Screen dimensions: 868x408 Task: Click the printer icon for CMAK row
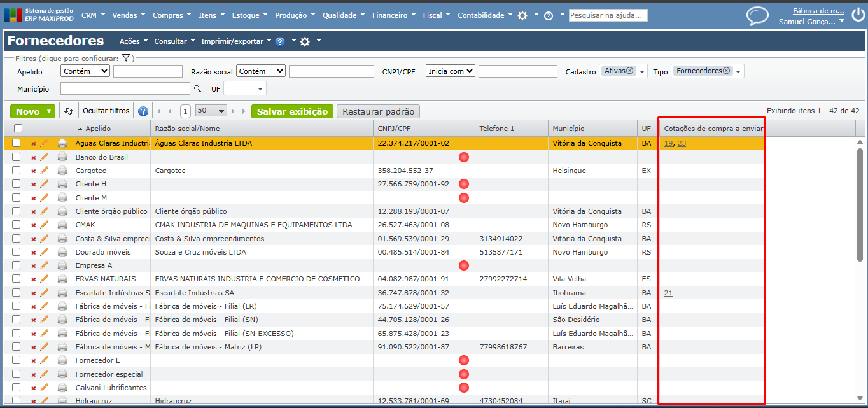tap(62, 225)
